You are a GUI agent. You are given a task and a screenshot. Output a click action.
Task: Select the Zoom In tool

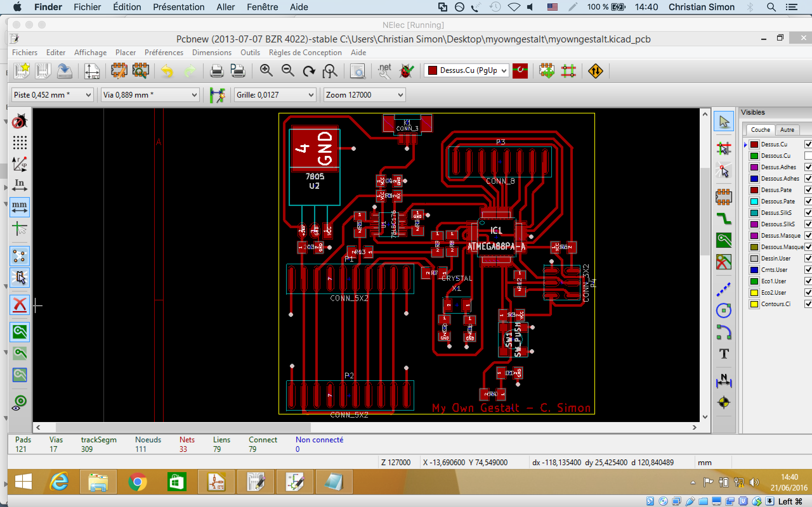[266, 71]
